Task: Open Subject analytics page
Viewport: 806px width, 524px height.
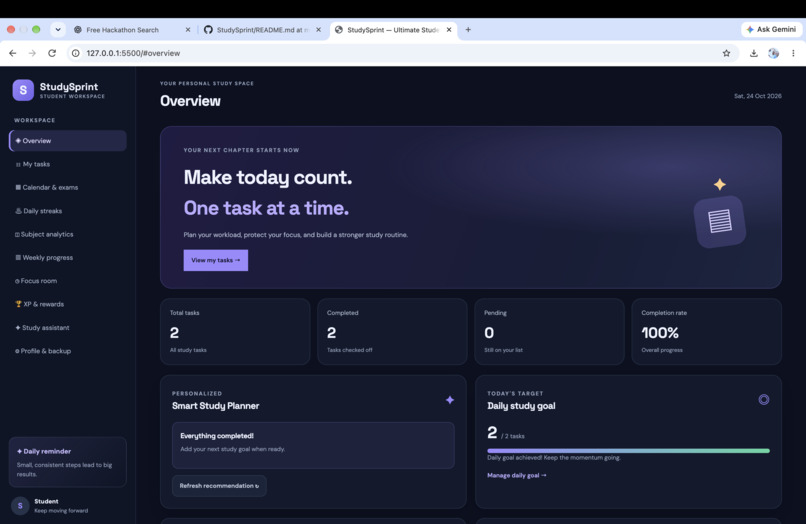Action: (x=68, y=234)
